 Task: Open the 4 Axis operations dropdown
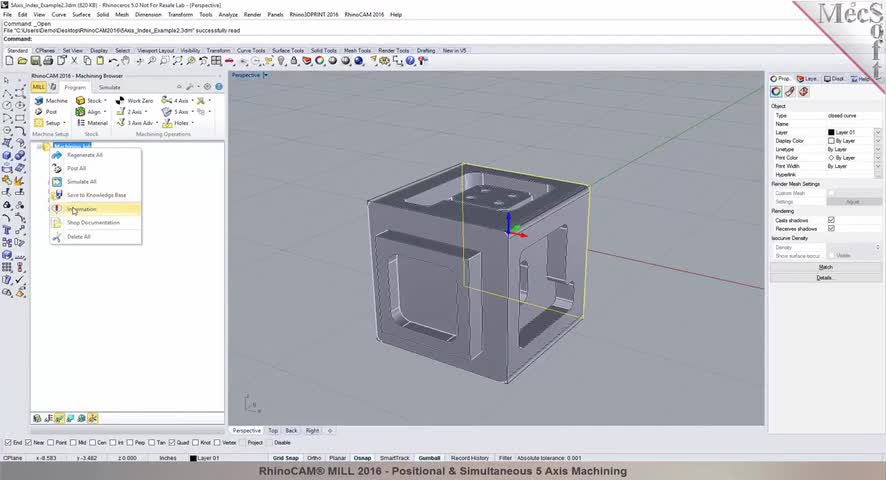point(192,101)
